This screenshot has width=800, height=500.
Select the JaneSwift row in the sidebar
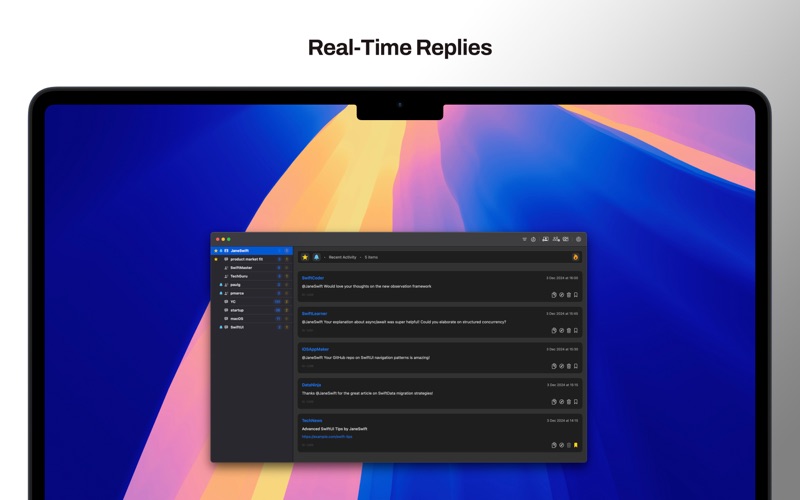(x=252, y=251)
